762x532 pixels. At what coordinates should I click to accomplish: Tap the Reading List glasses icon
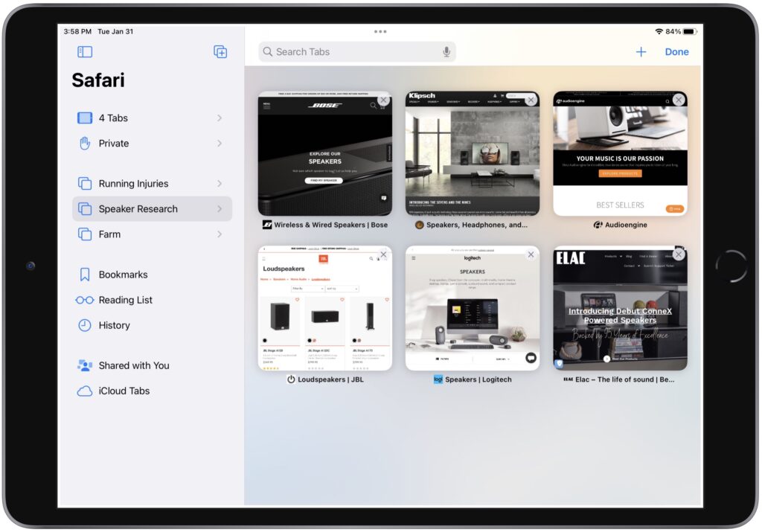pos(85,301)
